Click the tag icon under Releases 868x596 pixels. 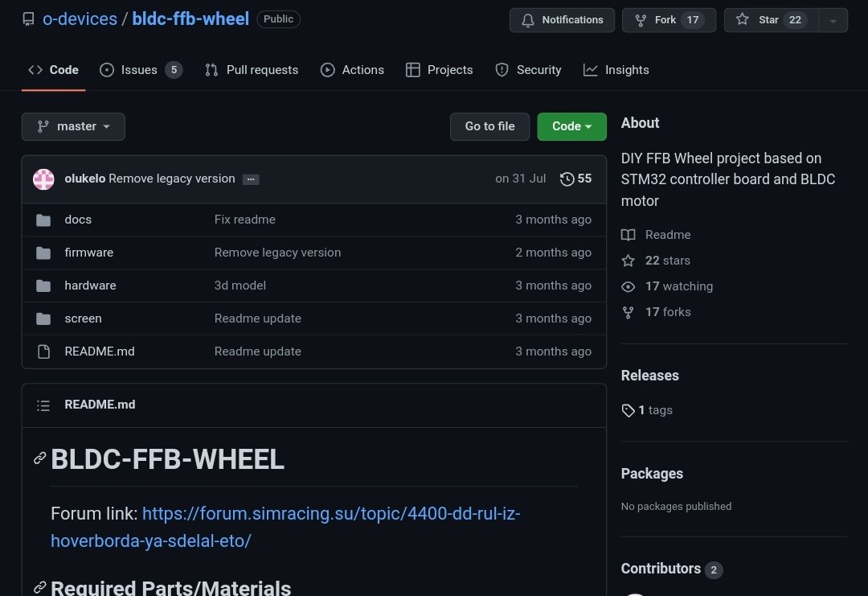(x=628, y=410)
